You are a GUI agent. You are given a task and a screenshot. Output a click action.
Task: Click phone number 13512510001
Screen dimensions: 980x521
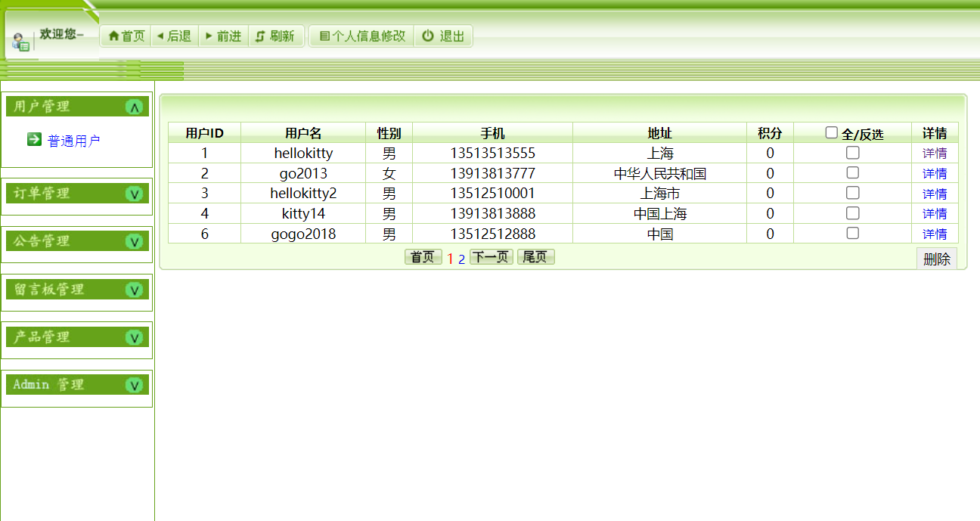[x=492, y=194]
